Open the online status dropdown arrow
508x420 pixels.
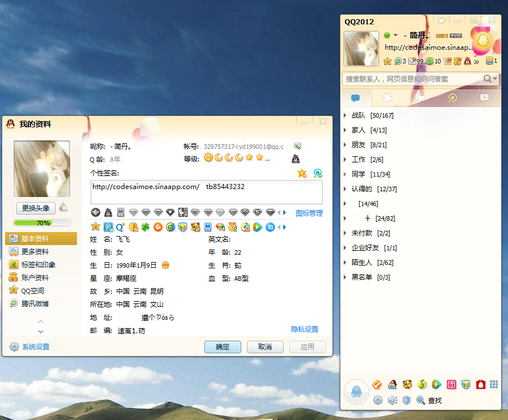point(395,35)
